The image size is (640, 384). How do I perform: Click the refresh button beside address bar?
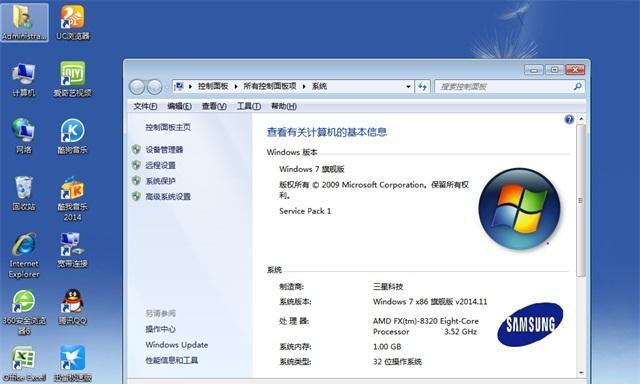(x=422, y=86)
